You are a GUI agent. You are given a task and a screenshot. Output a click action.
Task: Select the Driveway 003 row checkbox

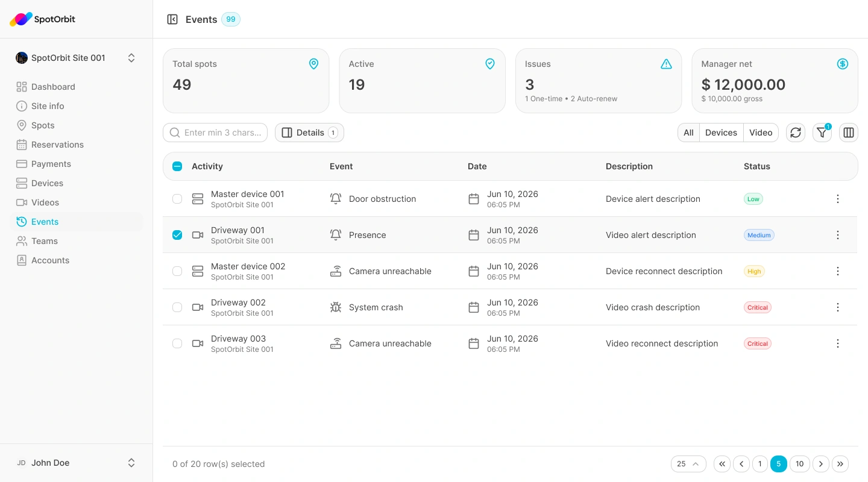coord(177,343)
